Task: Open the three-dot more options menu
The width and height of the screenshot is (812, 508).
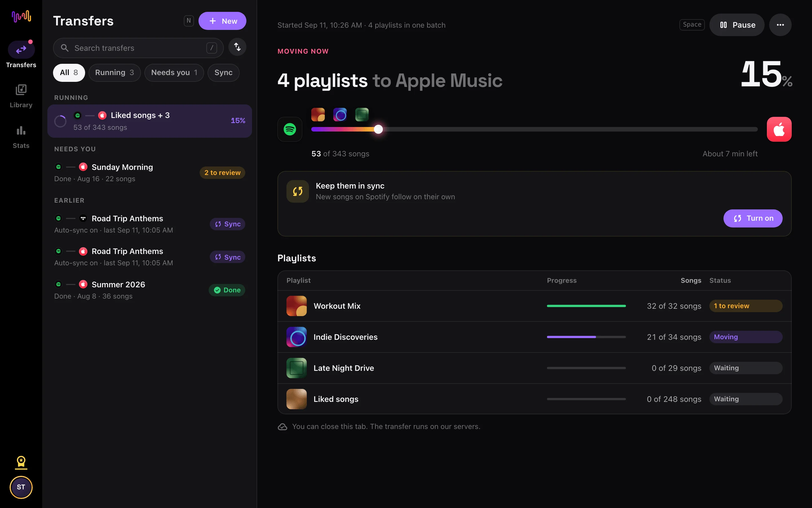Action: (780, 25)
